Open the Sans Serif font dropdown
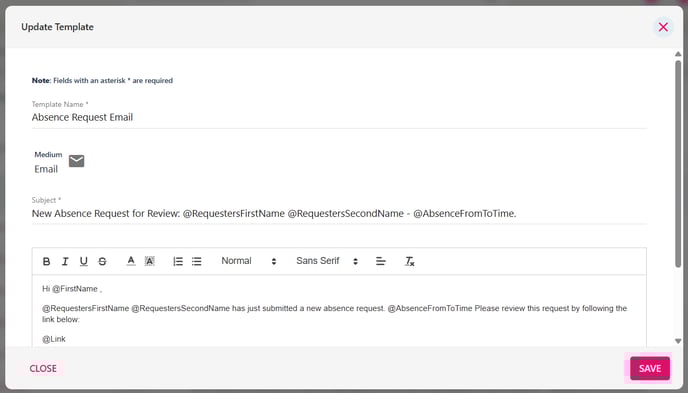Image resolution: width=688 pixels, height=393 pixels. click(x=327, y=261)
